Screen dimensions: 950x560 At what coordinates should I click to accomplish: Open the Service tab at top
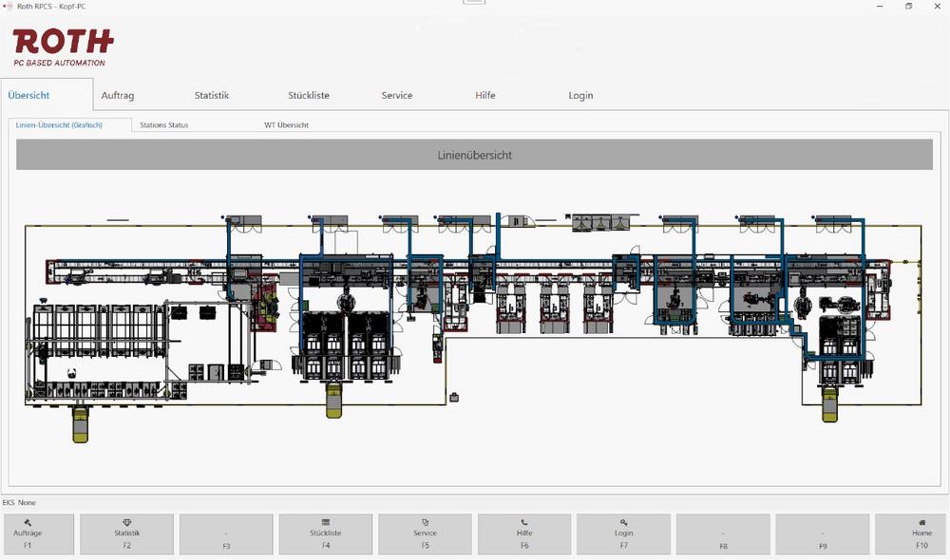pyautogui.click(x=397, y=96)
